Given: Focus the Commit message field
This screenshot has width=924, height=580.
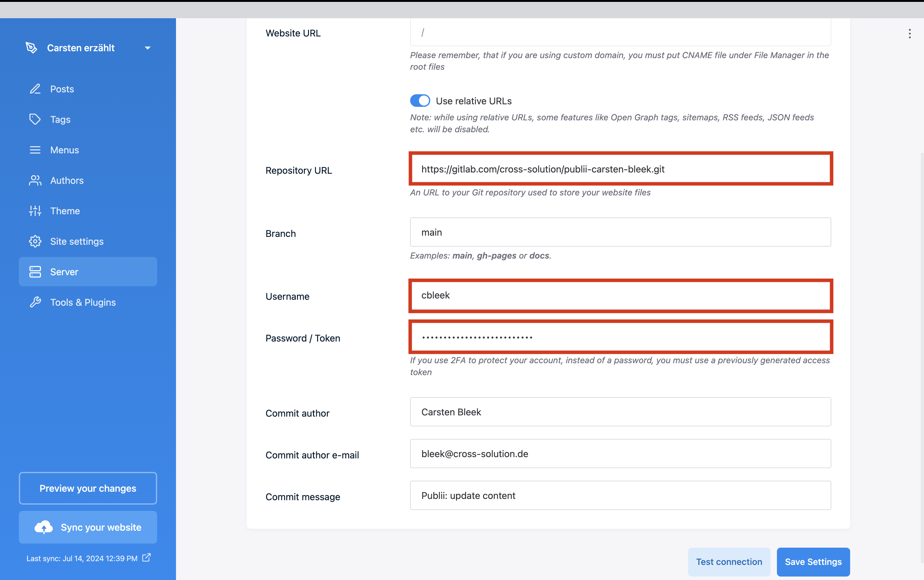Looking at the screenshot, I should [620, 495].
